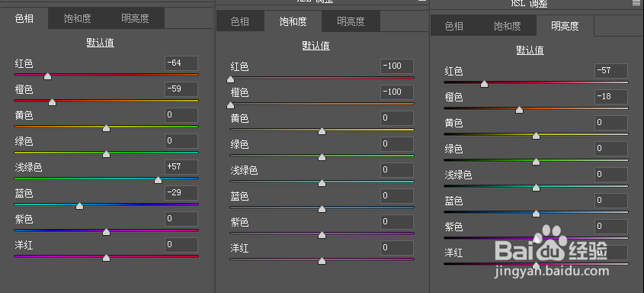
Task: Click 默认值 link in the luminance panel
Action: pyautogui.click(x=530, y=50)
